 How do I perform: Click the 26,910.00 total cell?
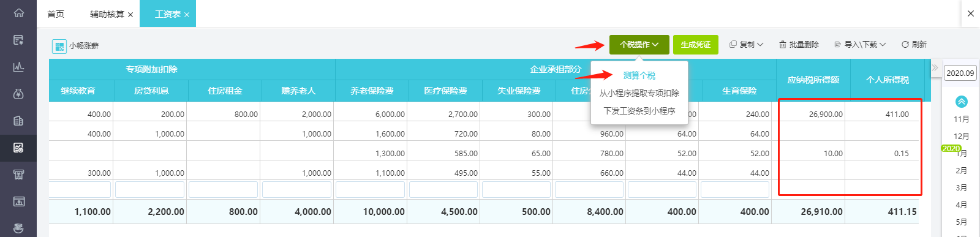click(x=808, y=211)
